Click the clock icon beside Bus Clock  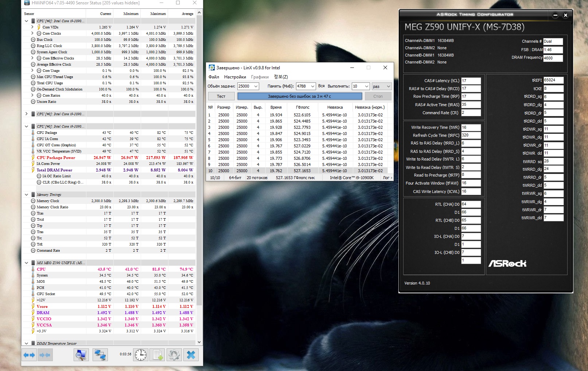pyautogui.click(x=33, y=39)
